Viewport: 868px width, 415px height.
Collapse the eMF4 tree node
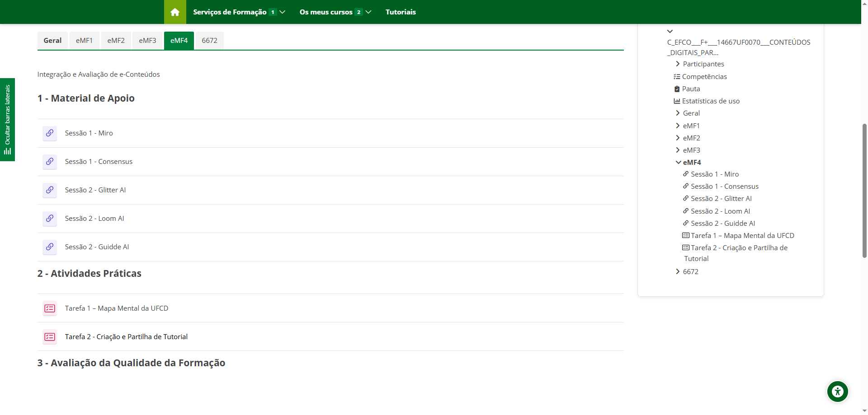[x=679, y=163]
